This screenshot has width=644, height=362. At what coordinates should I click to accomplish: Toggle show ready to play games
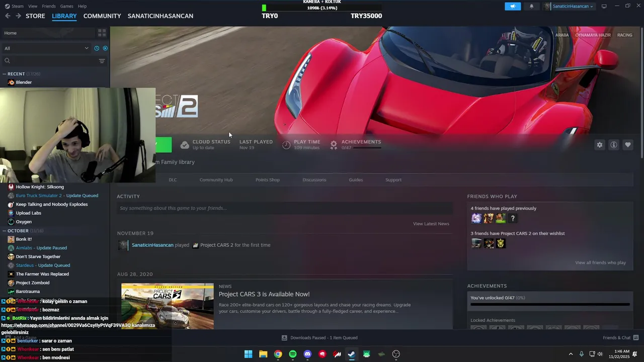point(105,48)
